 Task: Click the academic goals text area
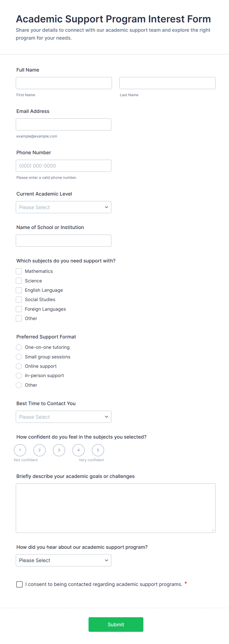(116, 508)
